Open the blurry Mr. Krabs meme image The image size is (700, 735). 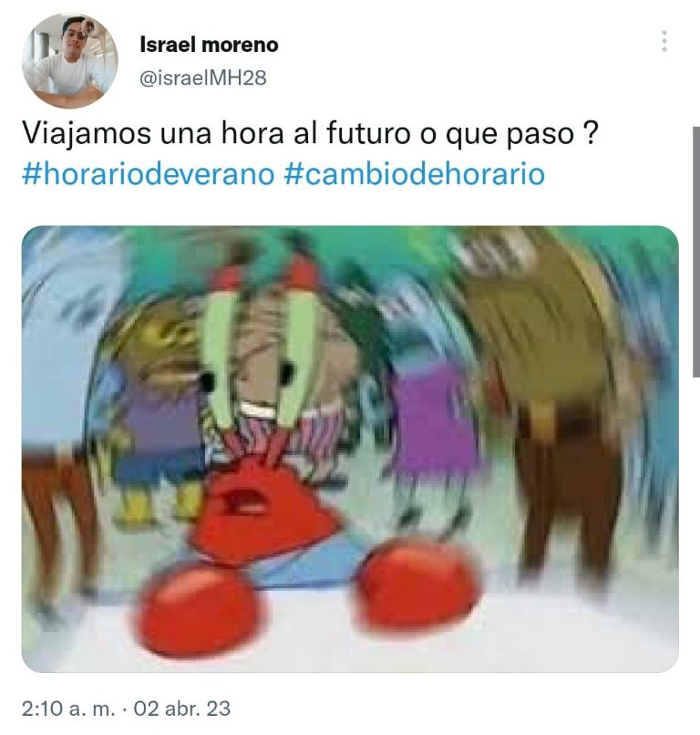(350, 449)
